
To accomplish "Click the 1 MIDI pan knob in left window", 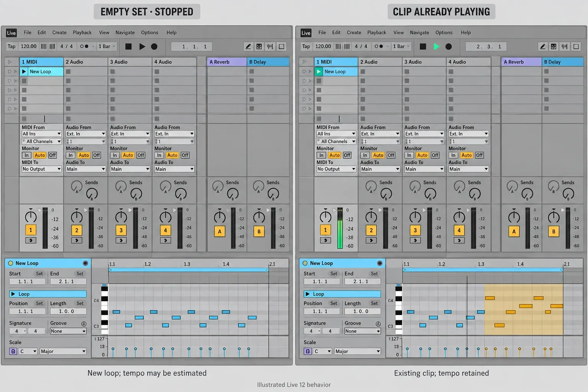I will [31, 216].
